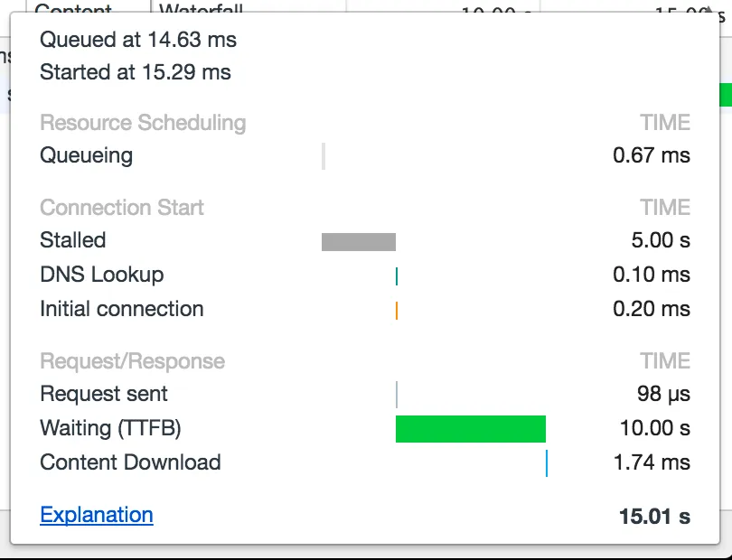Image resolution: width=732 pixels, height=560 pixels.
Task: Select the Stalled row label
Action: click(73, 240)
